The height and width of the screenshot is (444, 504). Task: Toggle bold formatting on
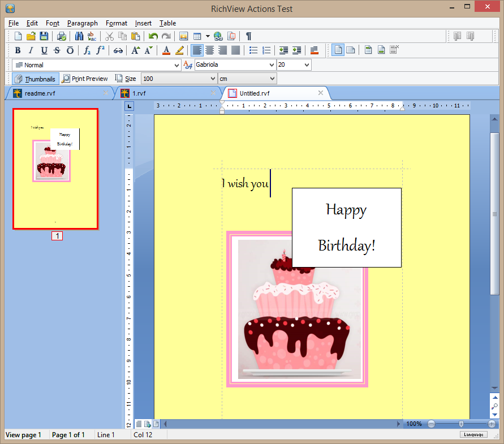[18, 50]
